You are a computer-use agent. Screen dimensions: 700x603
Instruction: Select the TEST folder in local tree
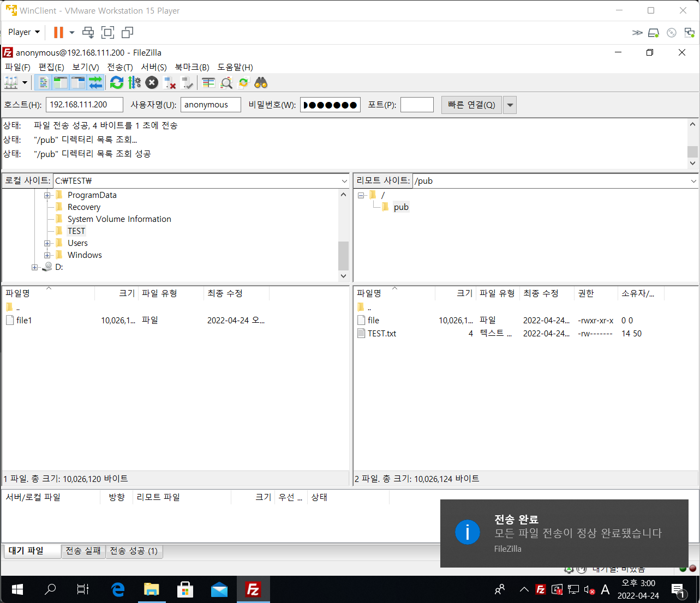[x=76, y=231]
